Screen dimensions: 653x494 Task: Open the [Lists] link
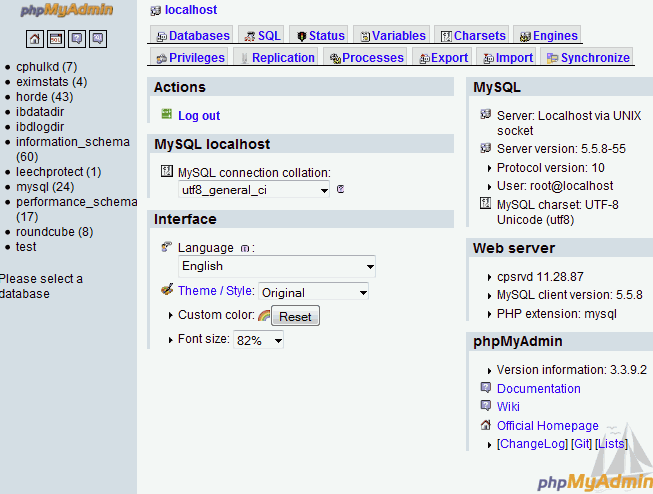pos(611,444)
